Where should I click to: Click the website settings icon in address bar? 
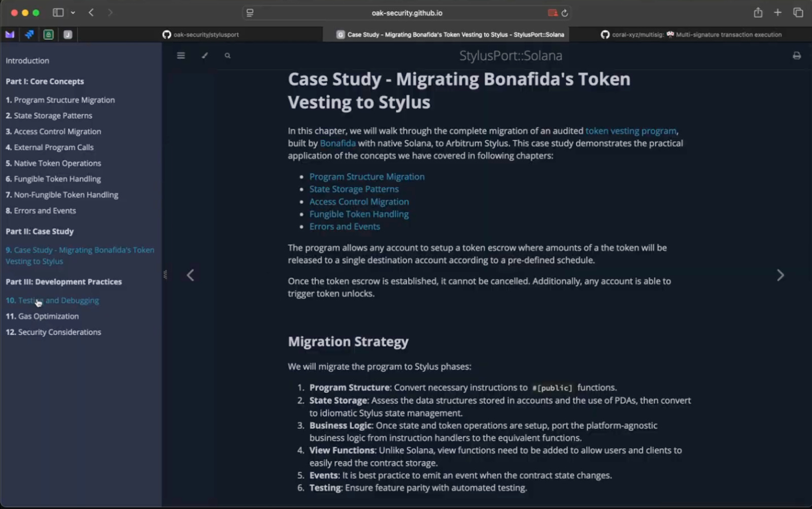coord(250,13)
